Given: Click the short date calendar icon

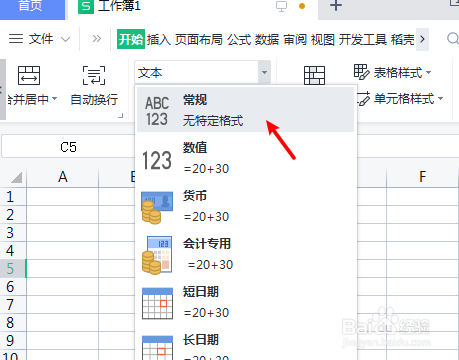Looking at the screenshot, I should [x=157, y=303].
